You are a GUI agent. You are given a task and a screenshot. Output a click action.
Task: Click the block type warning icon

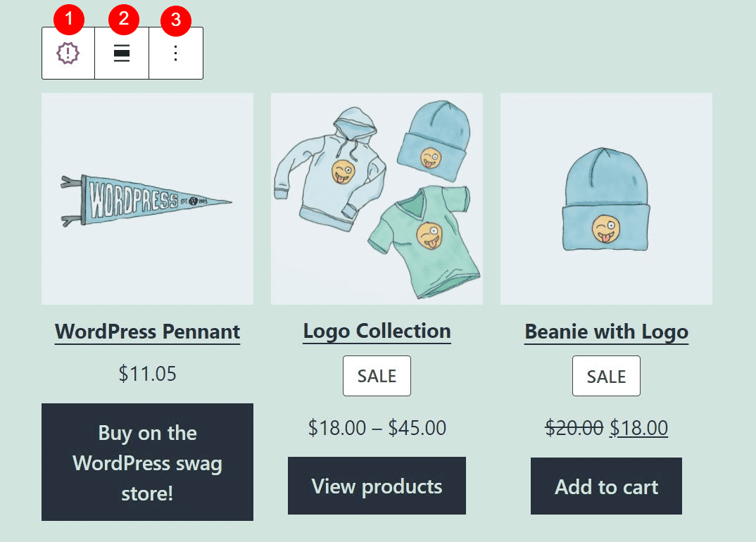pyautogui.click(x=68, y=53)
